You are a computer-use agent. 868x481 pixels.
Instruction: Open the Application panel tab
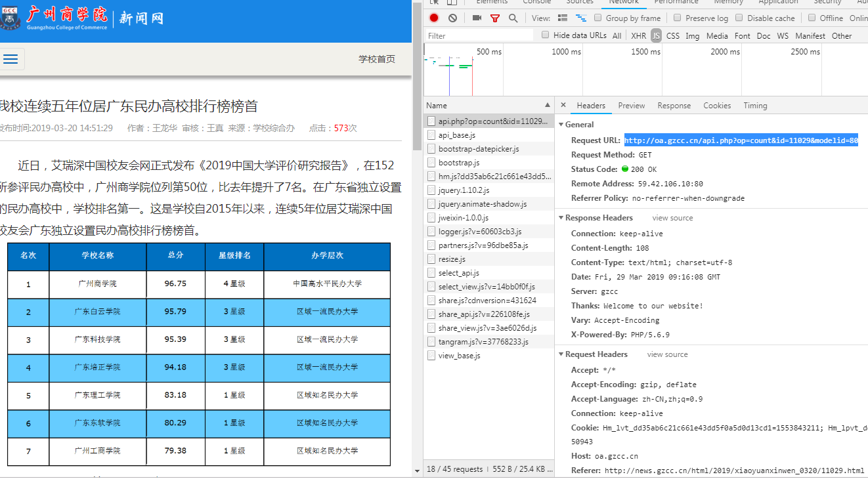tap(779, 3)
